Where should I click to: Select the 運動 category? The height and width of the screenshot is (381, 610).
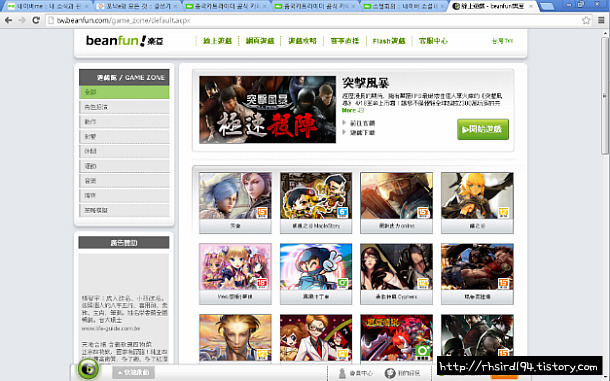pos(124,166)
